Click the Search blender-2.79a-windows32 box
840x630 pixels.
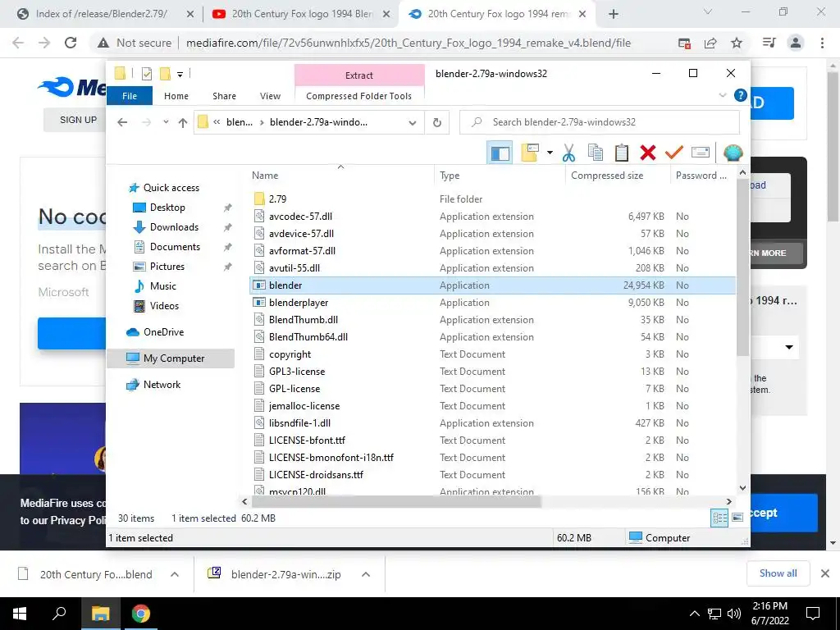click(600, 122)
